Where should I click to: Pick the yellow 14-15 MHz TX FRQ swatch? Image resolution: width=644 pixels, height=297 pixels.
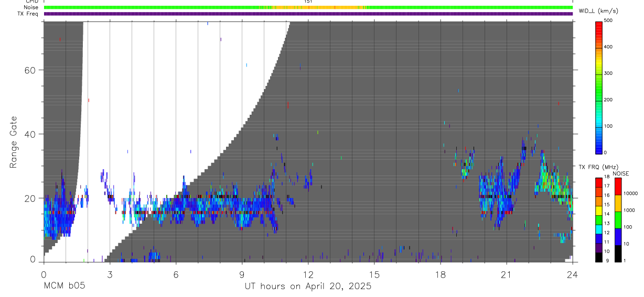point(599,211)
